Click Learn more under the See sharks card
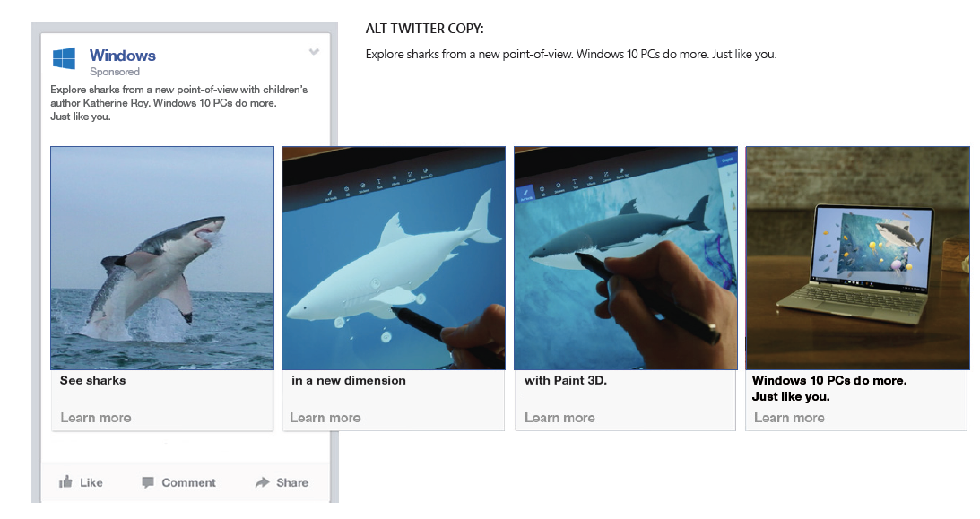This screenshot has height=519, width=980. pos(96,418)
